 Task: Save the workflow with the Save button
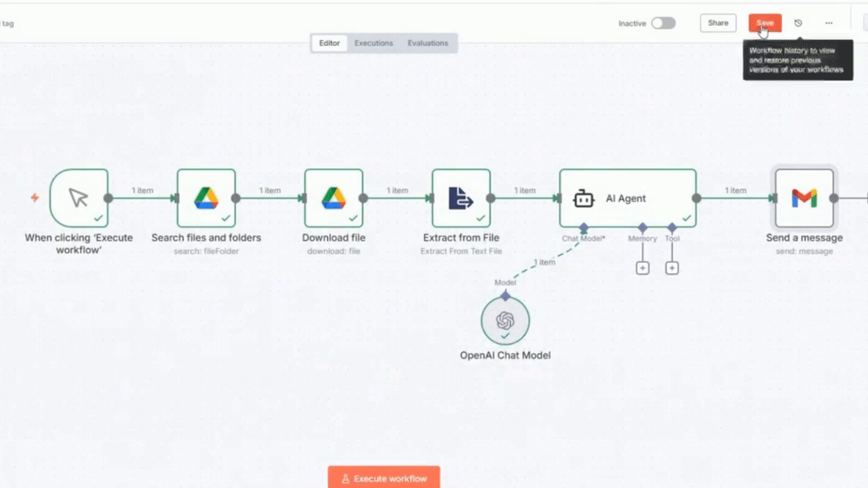765,23
